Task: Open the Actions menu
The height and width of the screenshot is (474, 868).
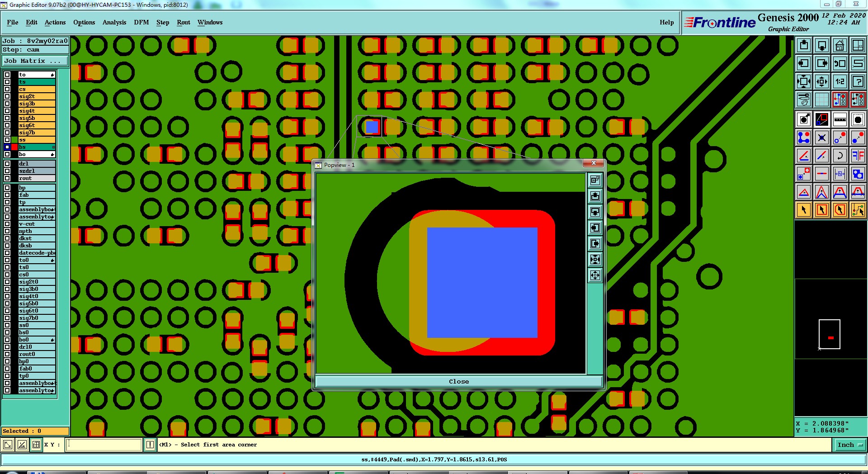Action: (x=55, y=22)
